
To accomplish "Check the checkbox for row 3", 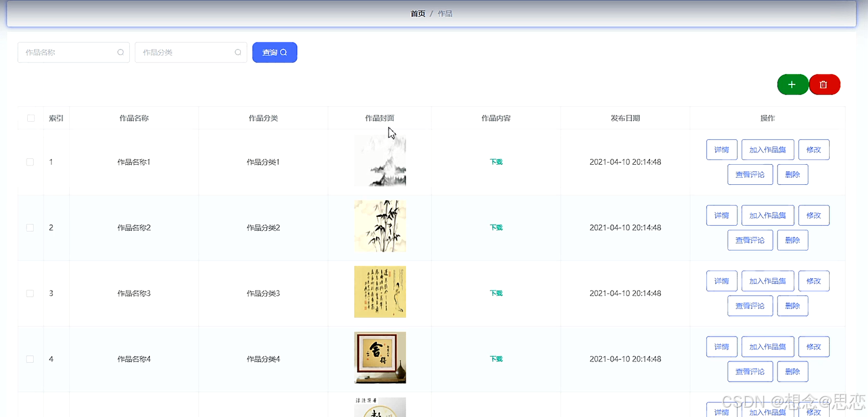I will pos(30,293).
